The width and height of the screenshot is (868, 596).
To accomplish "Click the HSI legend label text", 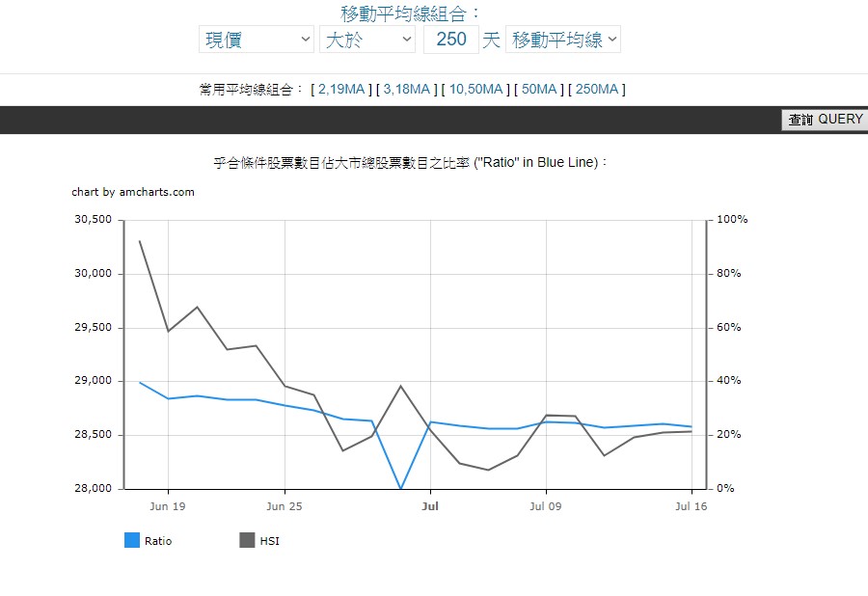I will (269, 542).
